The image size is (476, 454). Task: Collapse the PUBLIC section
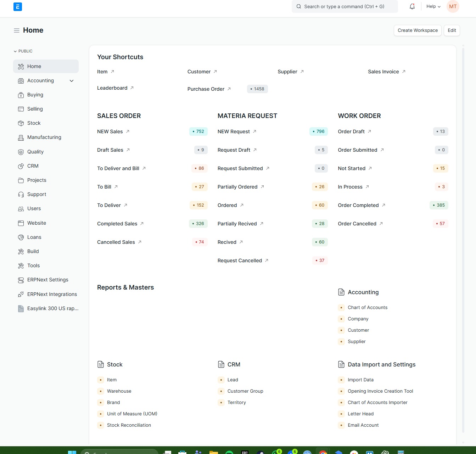tap(15, 51)
